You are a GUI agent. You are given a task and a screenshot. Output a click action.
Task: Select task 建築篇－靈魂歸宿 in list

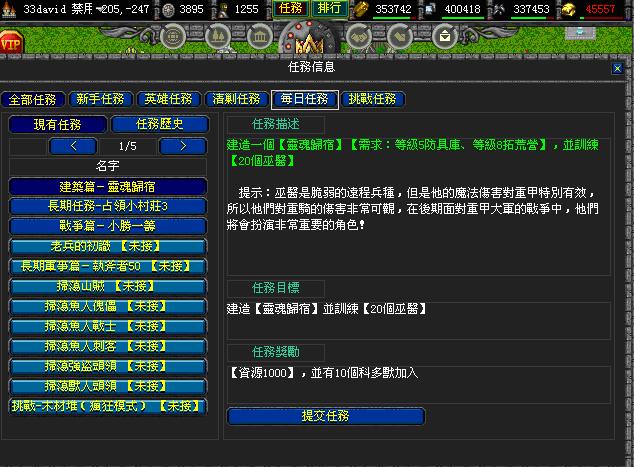tap(108, 186)
